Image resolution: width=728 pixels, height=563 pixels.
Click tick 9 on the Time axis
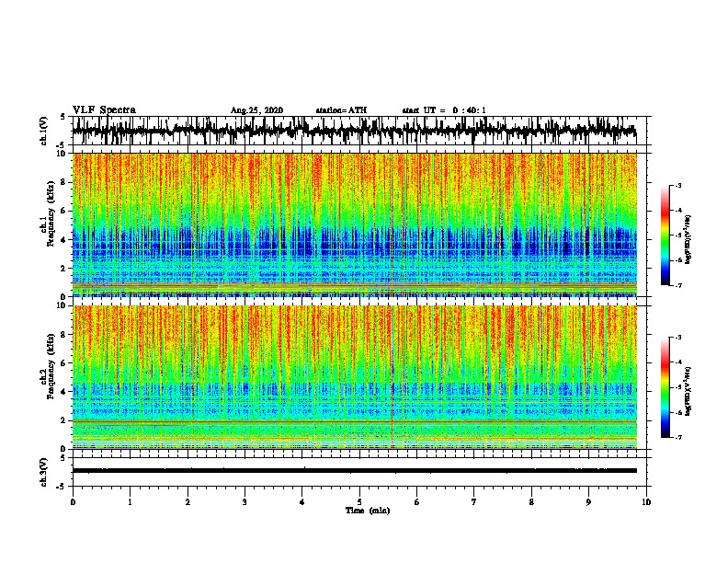click(588, 502)
